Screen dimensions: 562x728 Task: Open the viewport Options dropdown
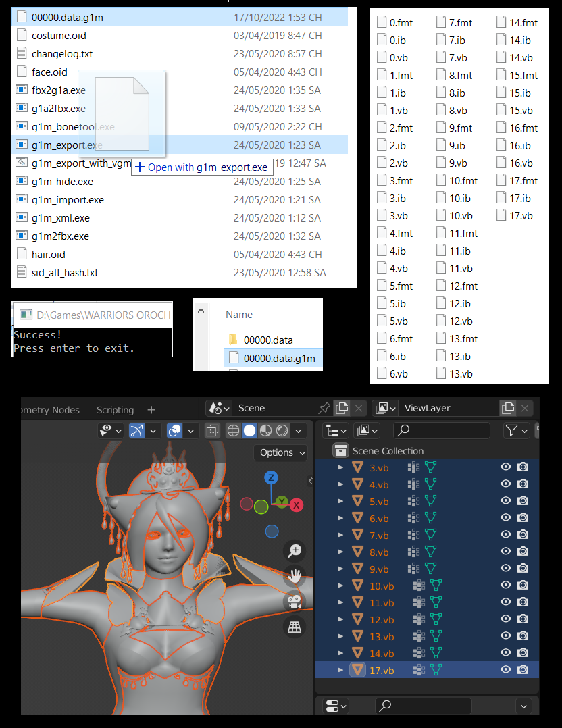tap(280, 452)
